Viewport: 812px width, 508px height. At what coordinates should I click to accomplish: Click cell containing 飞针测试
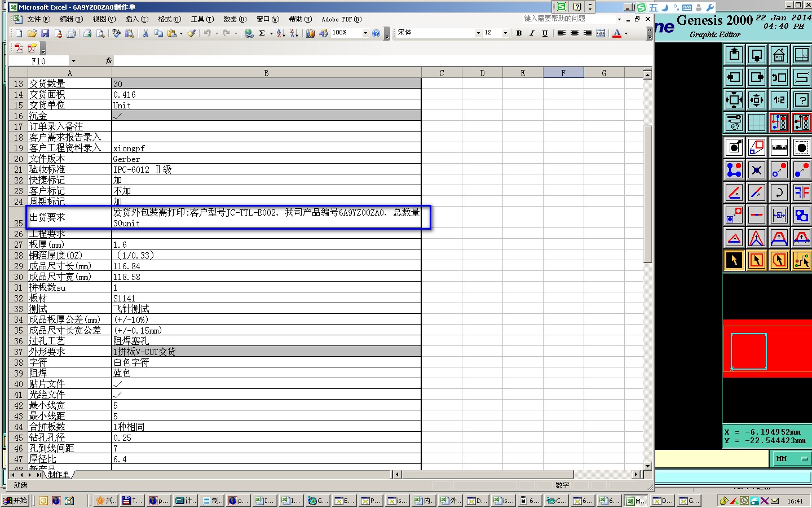(266, 309)
